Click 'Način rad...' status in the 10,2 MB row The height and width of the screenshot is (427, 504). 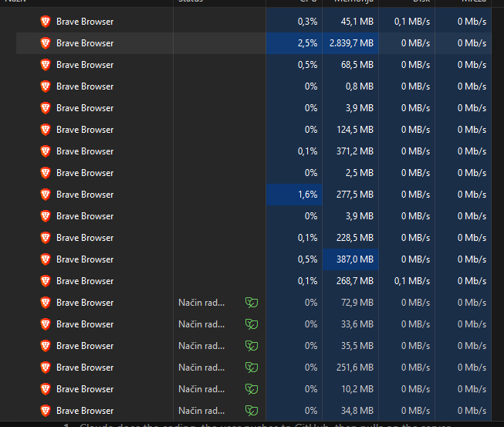[x=201, y=388]
